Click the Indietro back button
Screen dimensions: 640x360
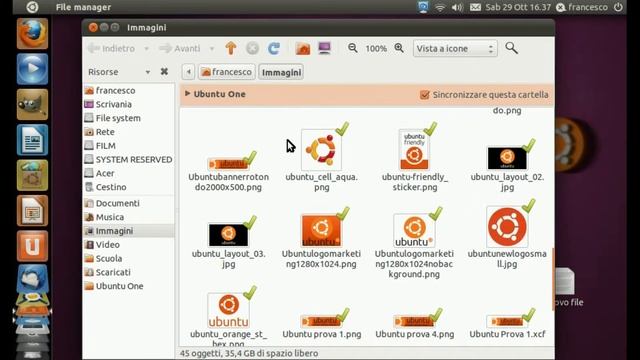point(111,49)
